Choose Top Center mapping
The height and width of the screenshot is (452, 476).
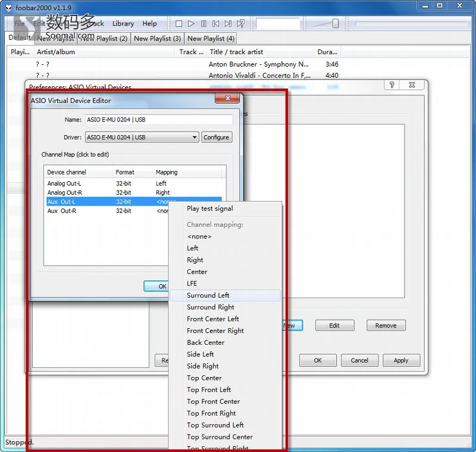(225, 378)
